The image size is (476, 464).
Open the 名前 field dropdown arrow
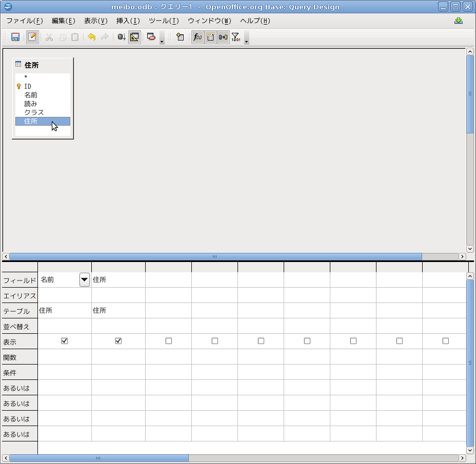85,279
